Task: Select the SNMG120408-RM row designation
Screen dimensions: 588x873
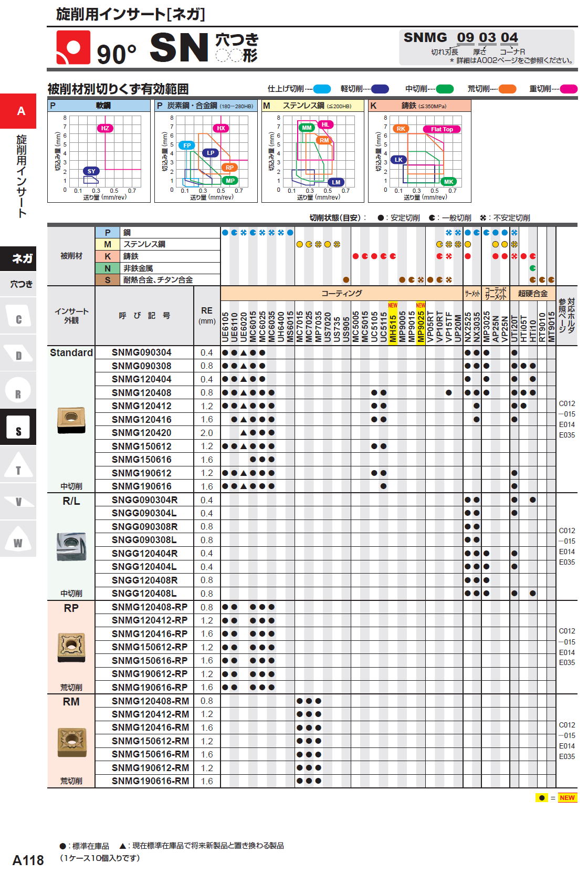Action: pyautogui.click(x=150, y=701)
